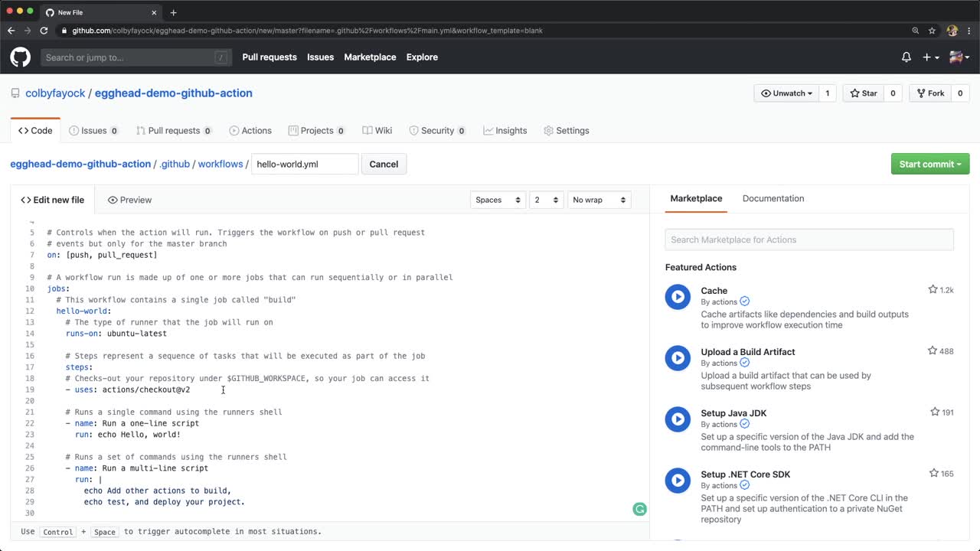Screen dimensions: 980x551
Task: Click the GitHub Octocat logo
Action: pyautogui.click(x=20, y=57)
